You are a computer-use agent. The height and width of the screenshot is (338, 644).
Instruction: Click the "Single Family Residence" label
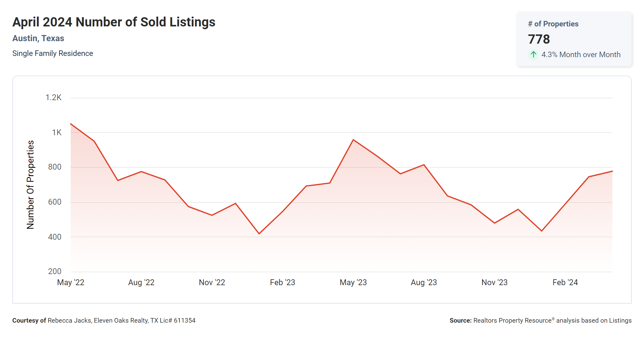pos(53,53)
